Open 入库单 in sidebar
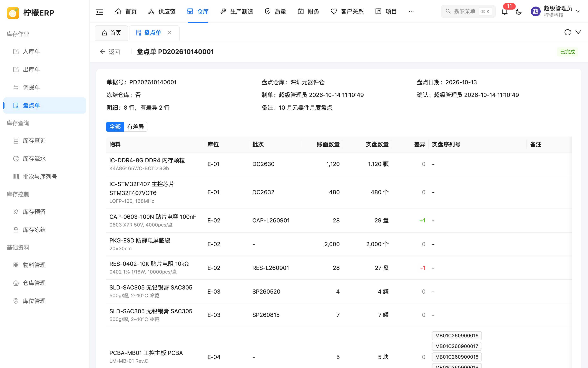The height and width of the screenshot is (368, 588). pos(45,52)
